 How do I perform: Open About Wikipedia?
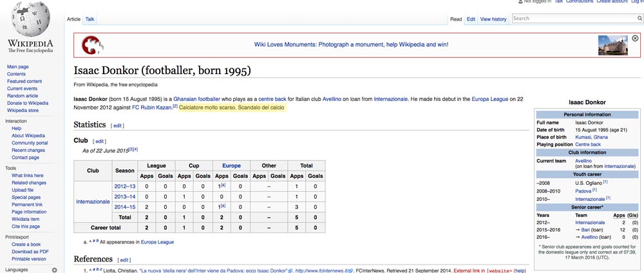pyautogui.click(x=28, y=136)
